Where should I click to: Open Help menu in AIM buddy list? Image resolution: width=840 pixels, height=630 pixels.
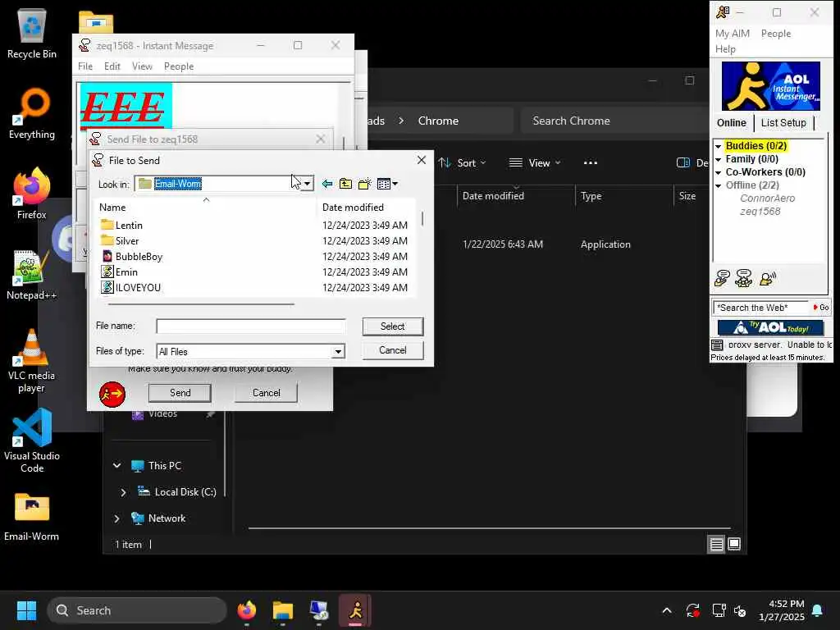click(725, 48)
